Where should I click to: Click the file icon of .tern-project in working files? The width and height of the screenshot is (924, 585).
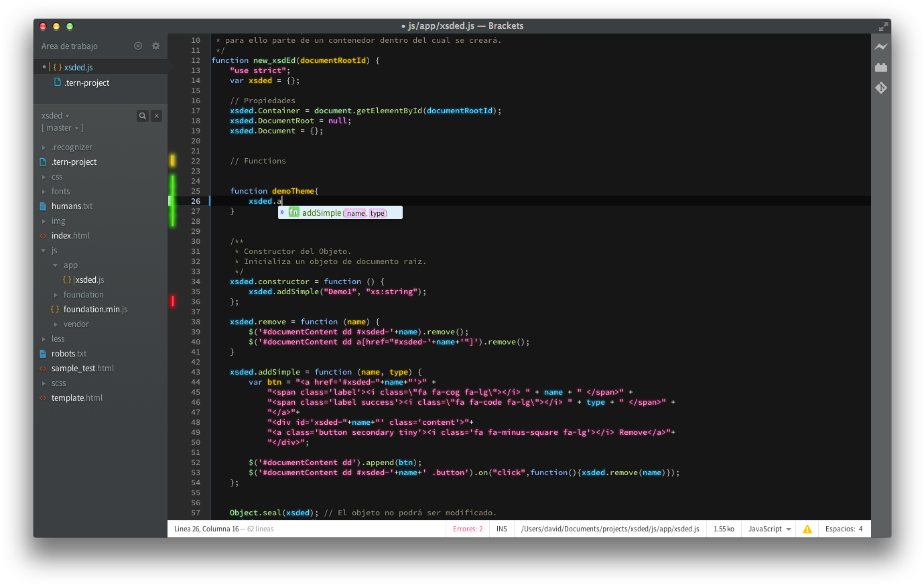point(58,82)
